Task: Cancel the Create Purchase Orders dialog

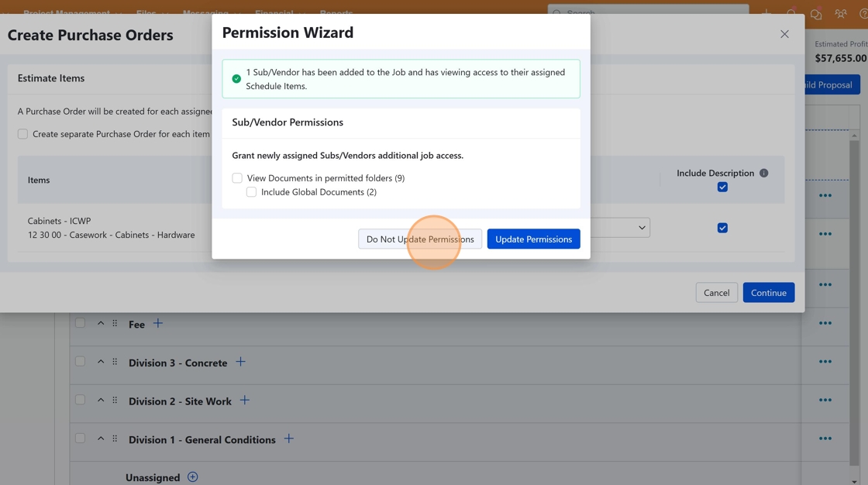Action: tap(716, 293)
